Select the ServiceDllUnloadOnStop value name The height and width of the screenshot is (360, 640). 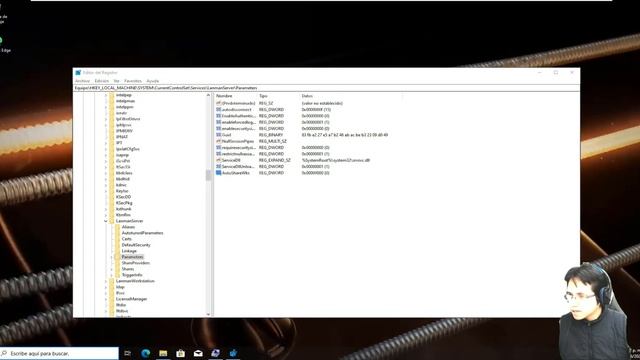point(238,167)
